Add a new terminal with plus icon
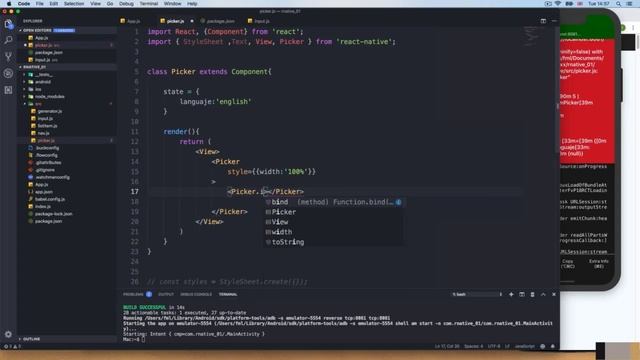This screenshot has width=640, height=360. (x=511, y=294)
